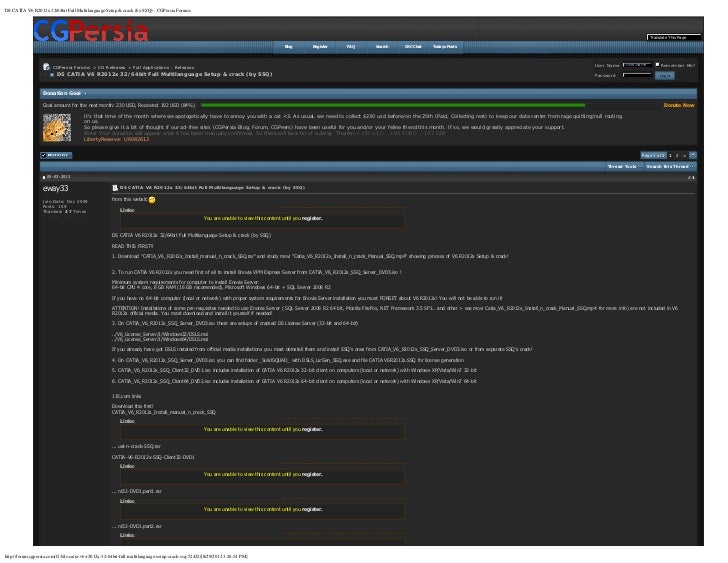This screenshot has height=563, width=728.
Task: Click the post document icon beside post title
Action: click(x=115, y=188)
